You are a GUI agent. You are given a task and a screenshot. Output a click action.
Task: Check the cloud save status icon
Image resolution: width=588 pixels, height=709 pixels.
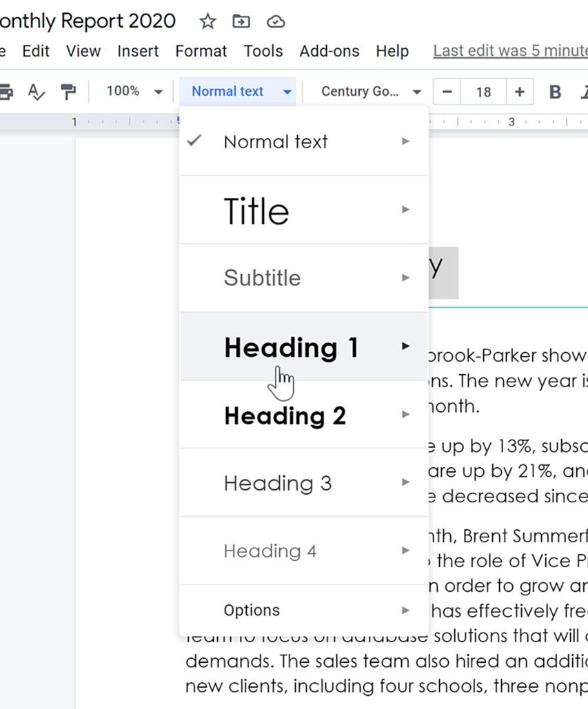pyautogui.click(x=276, y=21)
